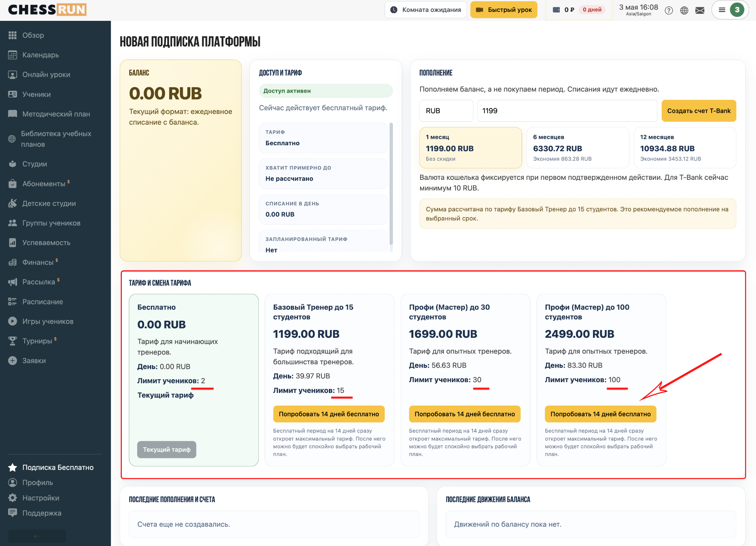Click Создать счет T-Bank button
This screenshot has height=546, width=756.
pos(699,111)
